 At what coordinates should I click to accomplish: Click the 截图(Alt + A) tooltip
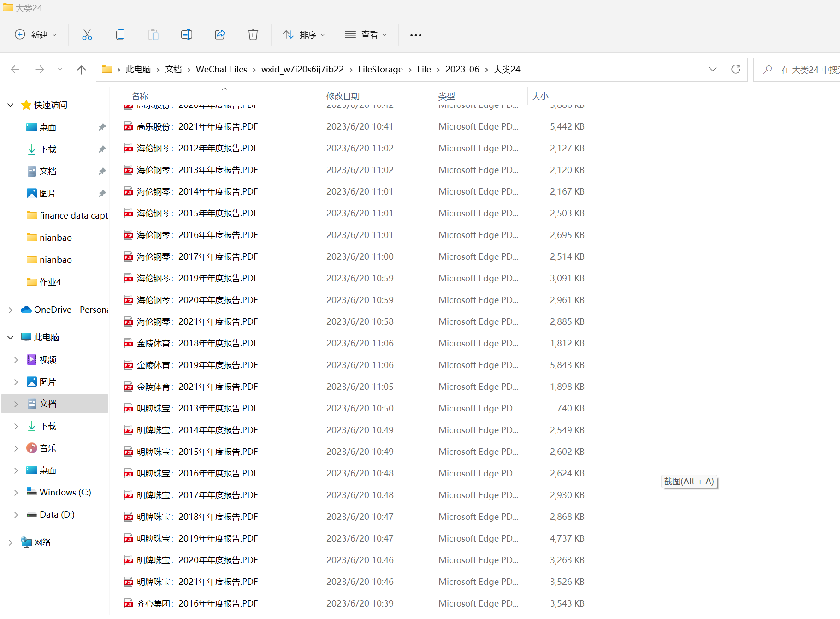689,482
